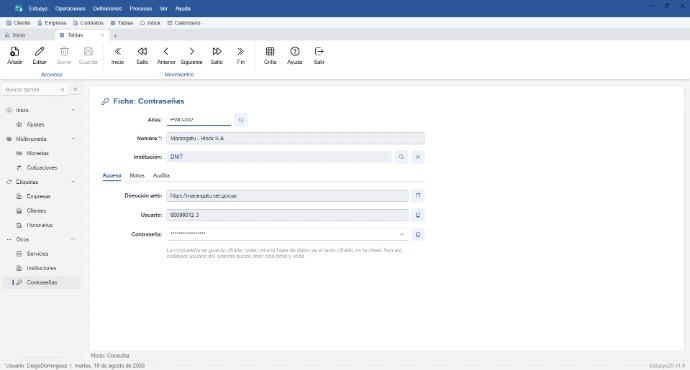Click the Nombre input field
Viewport: 690px width, 370px height.
coord(295,138)
